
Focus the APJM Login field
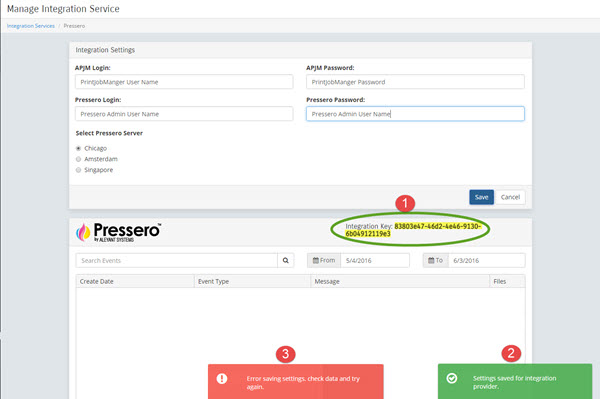click(184, 82)
